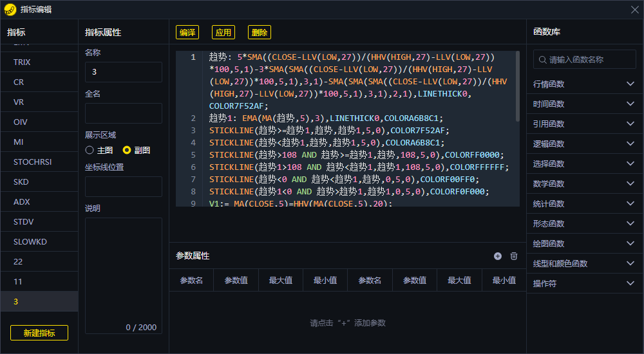
Task: Close the indicator editor window
Action: 634,9
